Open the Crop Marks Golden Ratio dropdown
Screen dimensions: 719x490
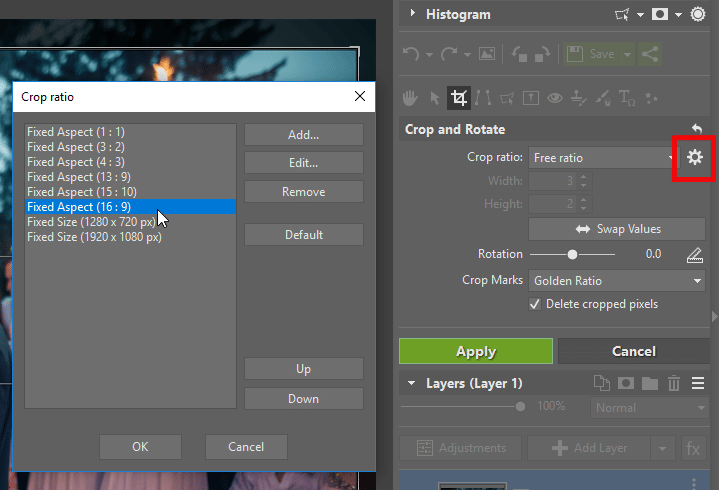coord(617,281)
